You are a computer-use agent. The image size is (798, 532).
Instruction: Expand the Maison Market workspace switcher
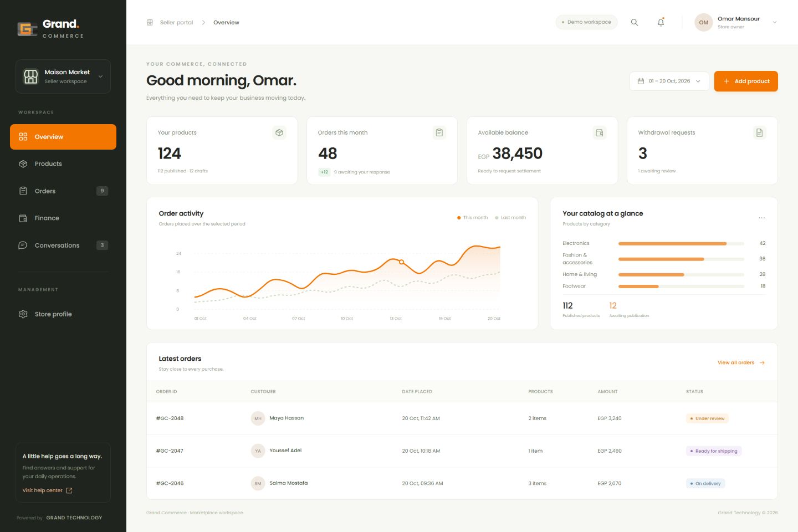click(x=63, y=76)
